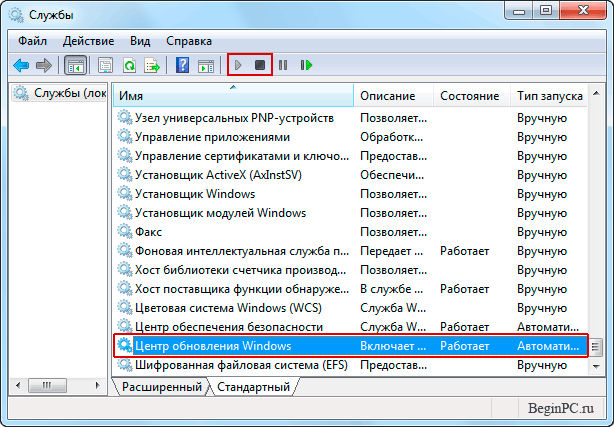614x427 pixels.
Task: Open the Вид menu
Action: coord(140,41)
